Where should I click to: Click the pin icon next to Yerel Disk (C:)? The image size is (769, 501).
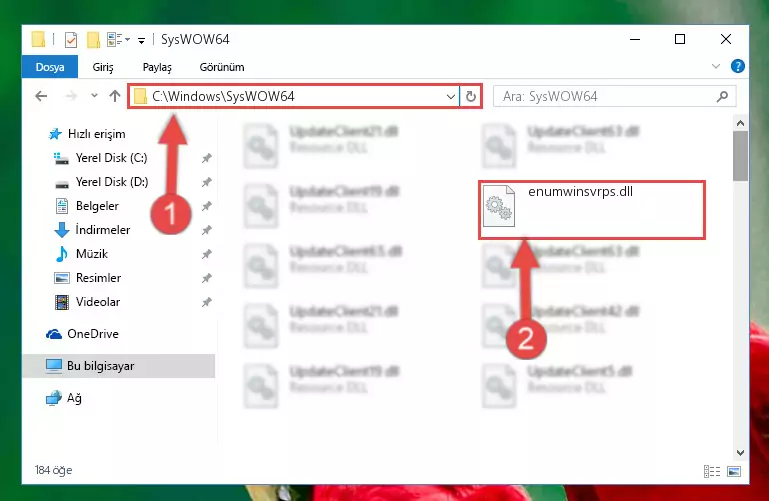tap(206, 158)
